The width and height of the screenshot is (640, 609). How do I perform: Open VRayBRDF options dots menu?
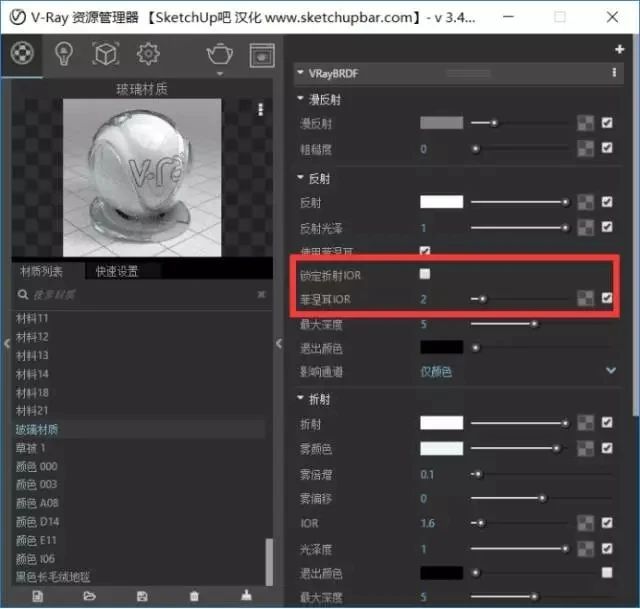pyautogui.click(x=614, y=73)
